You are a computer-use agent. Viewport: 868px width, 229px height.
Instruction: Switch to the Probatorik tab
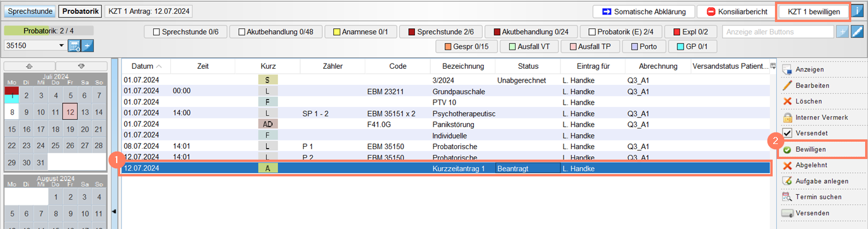tap(80, 11)
